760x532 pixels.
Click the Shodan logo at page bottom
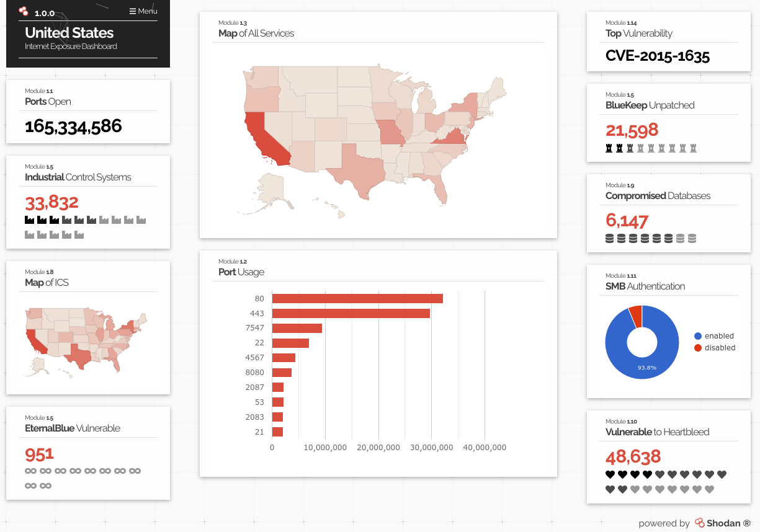tap(701, 523)
